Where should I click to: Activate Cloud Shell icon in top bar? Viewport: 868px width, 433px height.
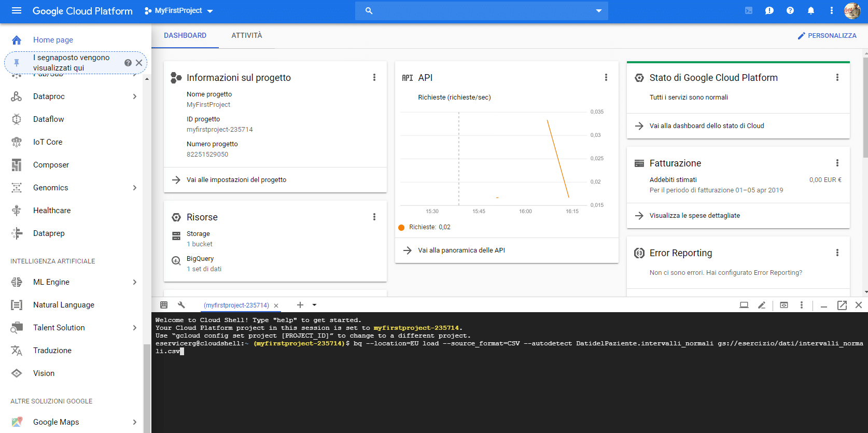(x=749, y=10)
